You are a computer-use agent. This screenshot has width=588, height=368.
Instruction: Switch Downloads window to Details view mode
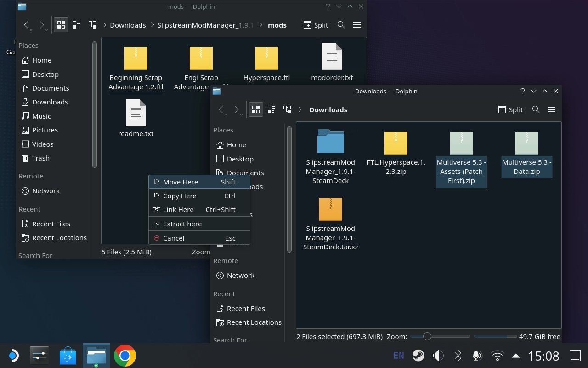tap(287, 109)
